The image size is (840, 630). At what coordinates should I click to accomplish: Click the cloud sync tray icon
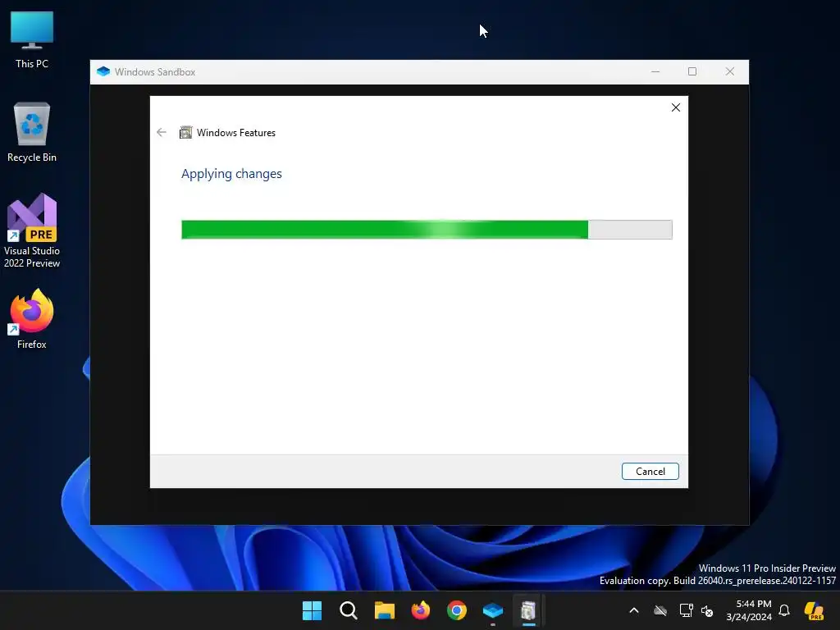[x=660, y=610]
